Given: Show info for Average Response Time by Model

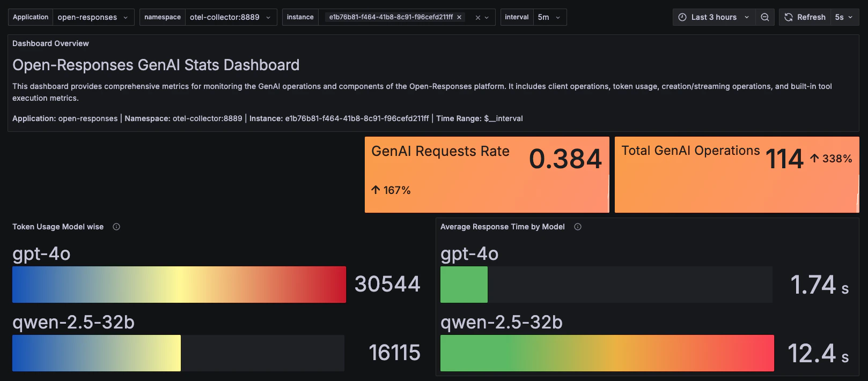Looking at the screenshot, I should coord(578,227).
